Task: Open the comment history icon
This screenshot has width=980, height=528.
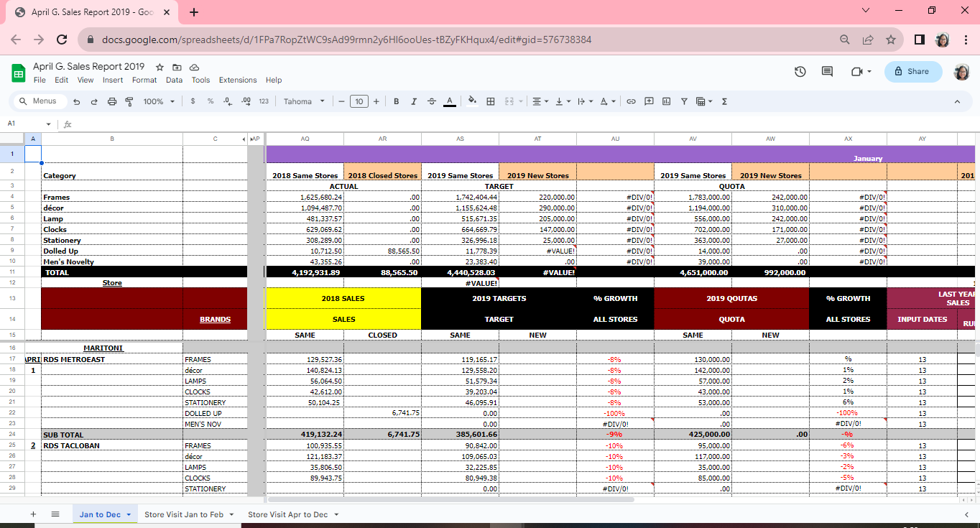Action: [x=827, y=72]
